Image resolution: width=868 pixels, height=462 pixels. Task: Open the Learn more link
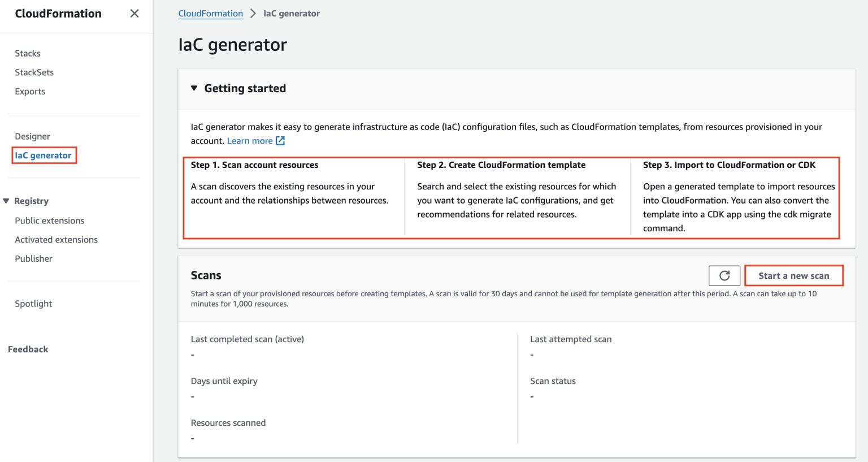(250, 140)
